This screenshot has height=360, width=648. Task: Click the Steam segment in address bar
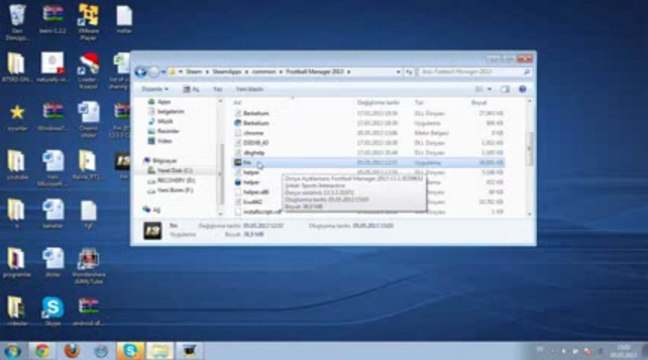pos(193,72)
